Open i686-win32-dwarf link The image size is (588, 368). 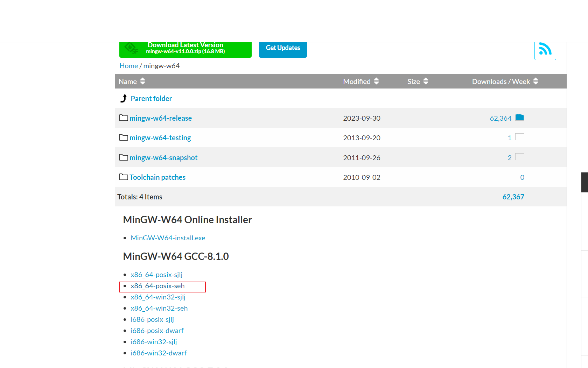coord(159,353)
